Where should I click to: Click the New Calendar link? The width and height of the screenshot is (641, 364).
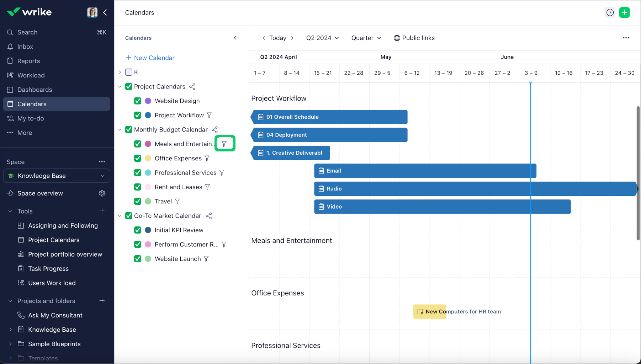coord(154,58)
